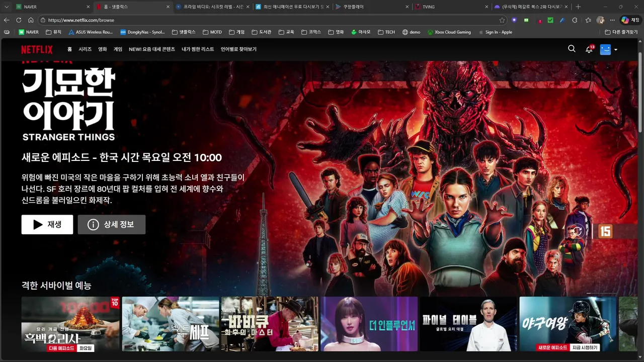Open the 넷플릭스 bookmark folder
Viewport: 644px width, 362px height.
[184, 32]
